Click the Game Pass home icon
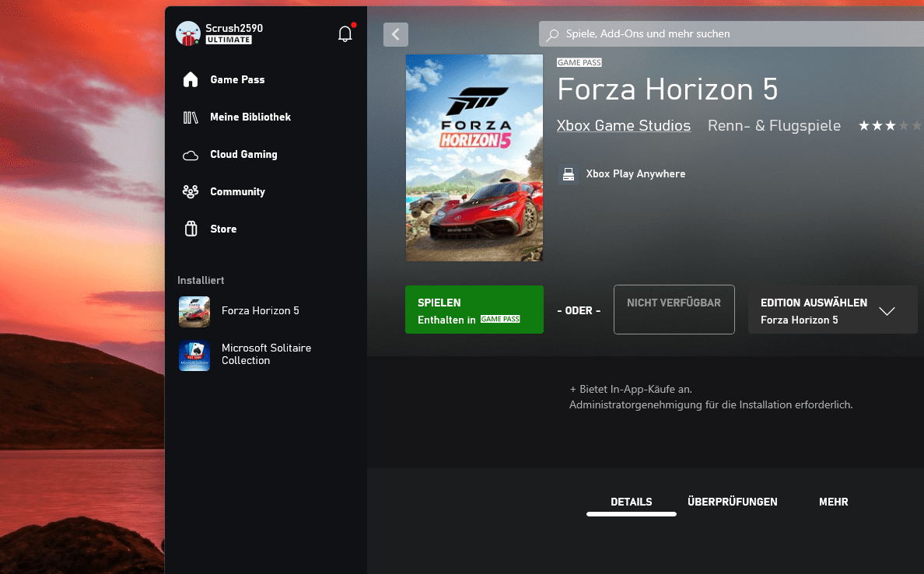The image size is (924, 574). pos(191,79)
